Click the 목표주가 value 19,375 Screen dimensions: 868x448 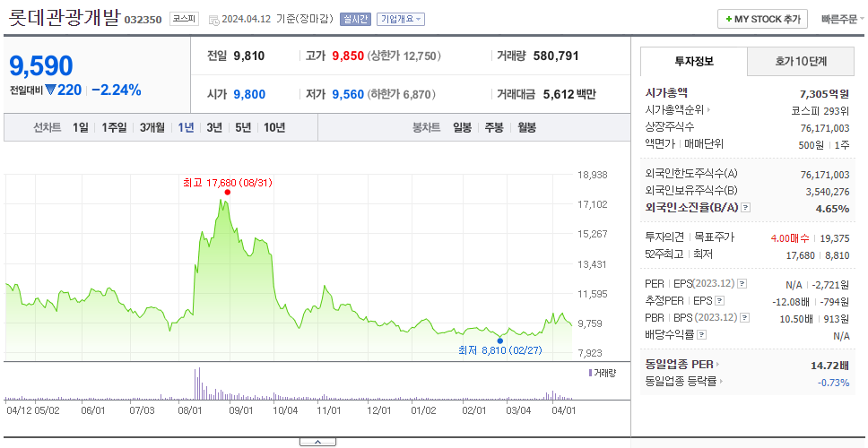[836, 238]
